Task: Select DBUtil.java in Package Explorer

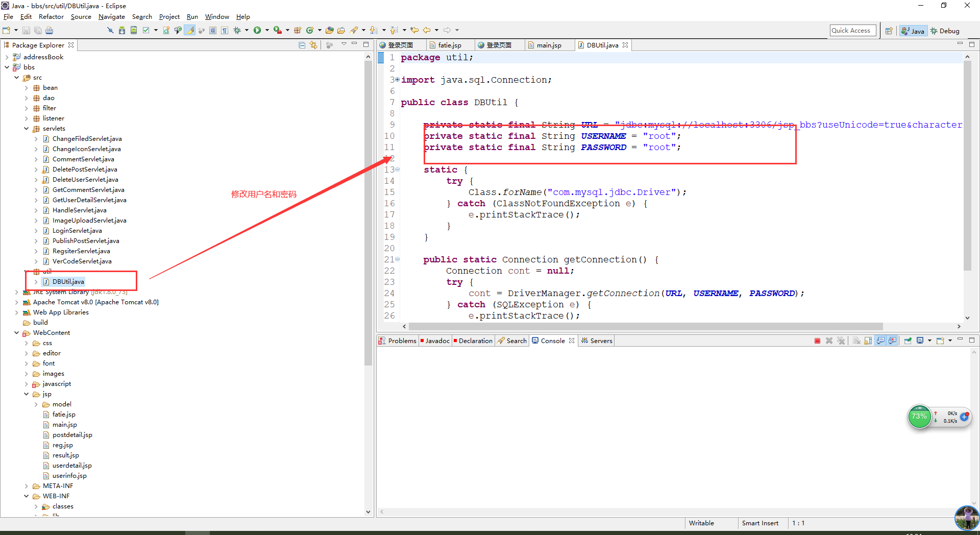Action: point(68,281)
